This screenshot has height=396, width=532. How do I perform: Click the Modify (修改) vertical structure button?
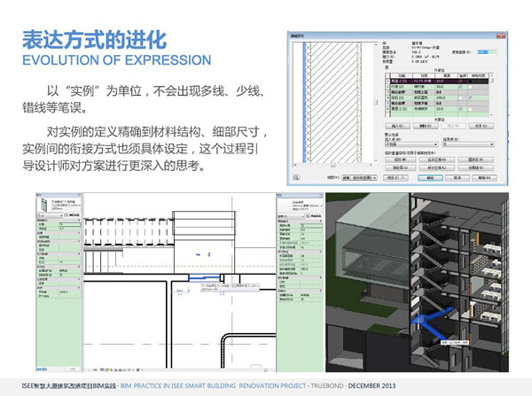[x=400, y=159]
